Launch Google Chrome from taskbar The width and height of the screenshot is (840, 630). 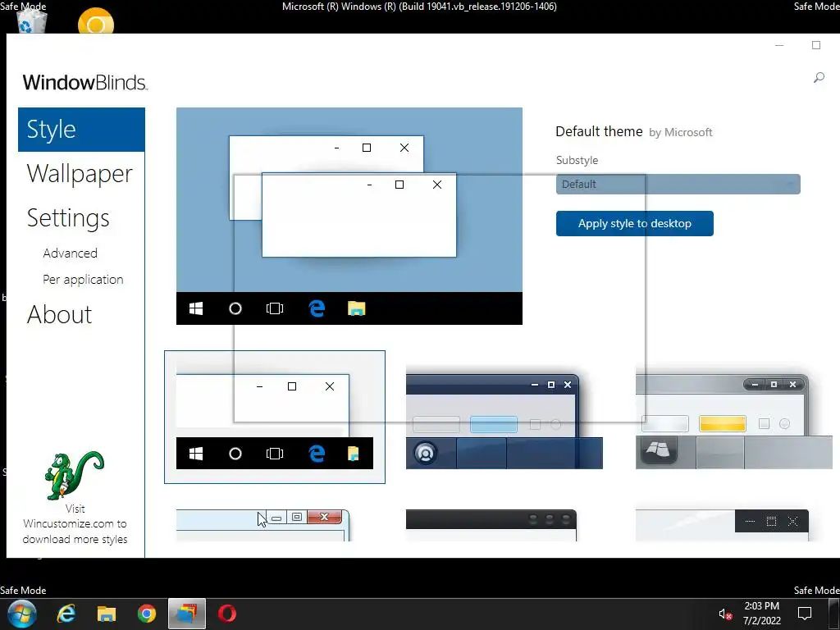click(146, 614)
